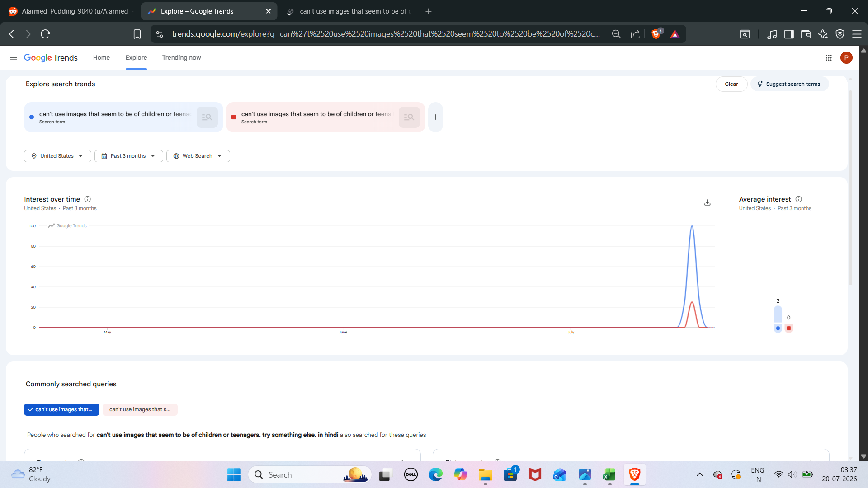Open a new browser tab

tap(429, 11)
